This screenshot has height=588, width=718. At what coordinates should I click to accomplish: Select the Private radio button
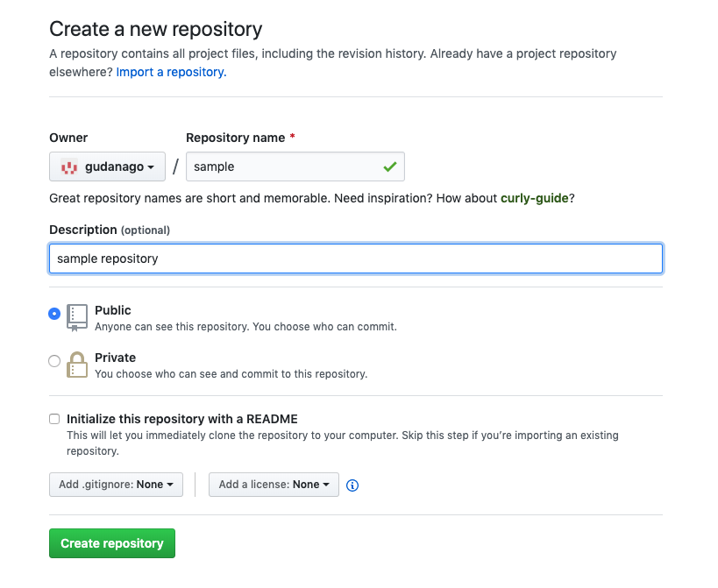(x=54, y=360)
